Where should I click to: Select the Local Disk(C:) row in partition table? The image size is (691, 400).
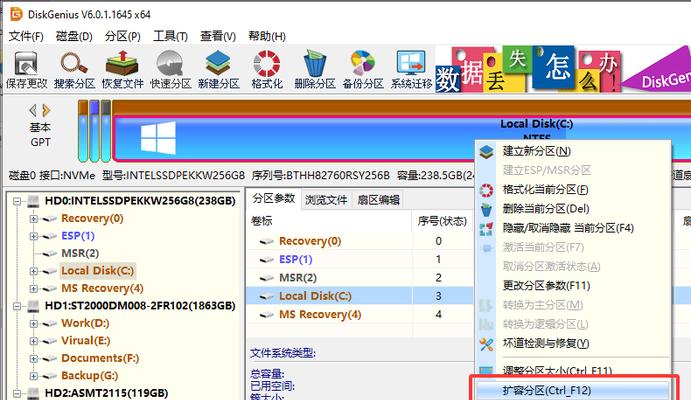pos(359,296)
